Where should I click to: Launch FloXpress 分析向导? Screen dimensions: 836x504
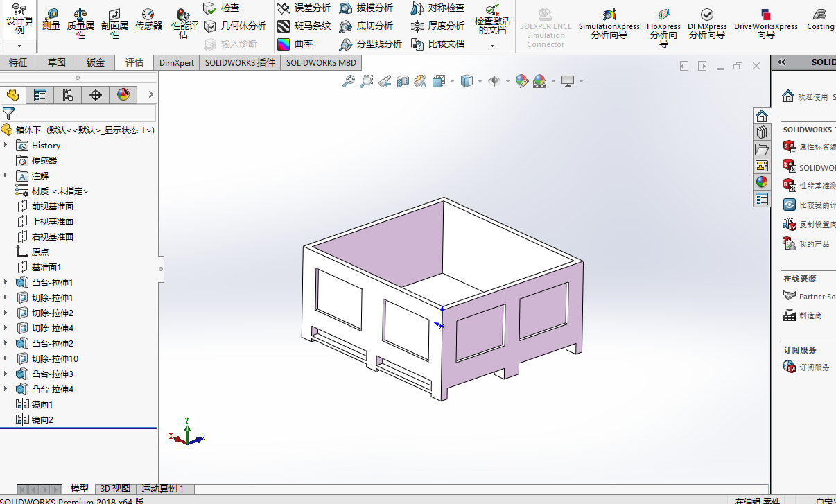click(663, 27)
